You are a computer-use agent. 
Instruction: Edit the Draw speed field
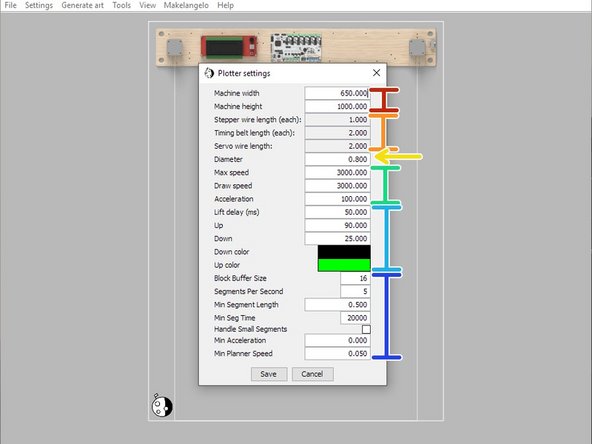(x=337, y=186)
